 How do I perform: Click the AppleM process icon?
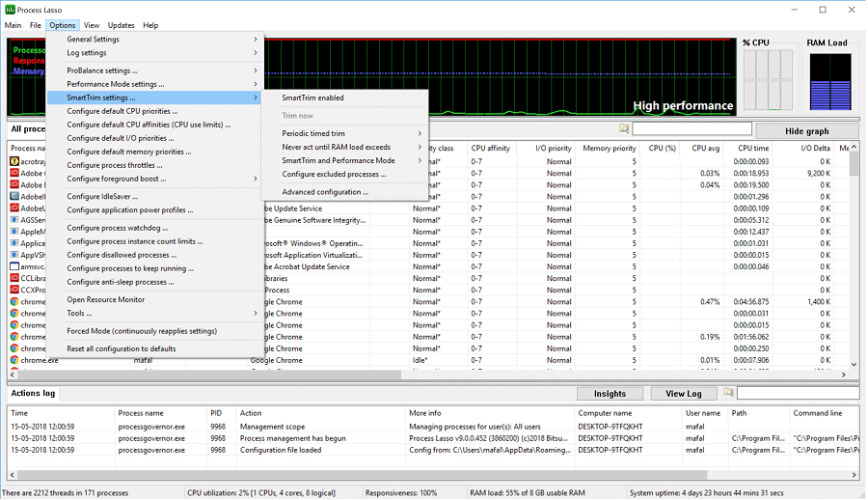click(14, 232)
